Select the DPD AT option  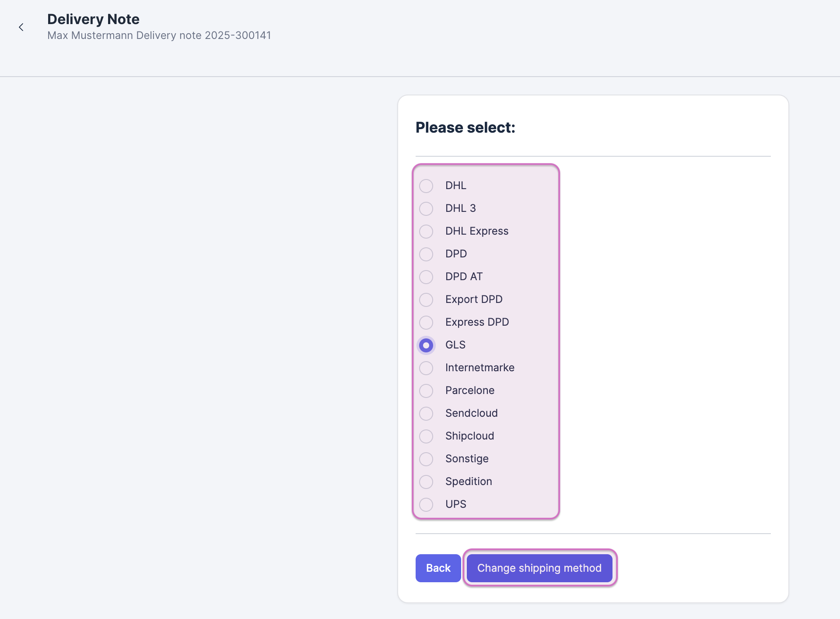426,277
